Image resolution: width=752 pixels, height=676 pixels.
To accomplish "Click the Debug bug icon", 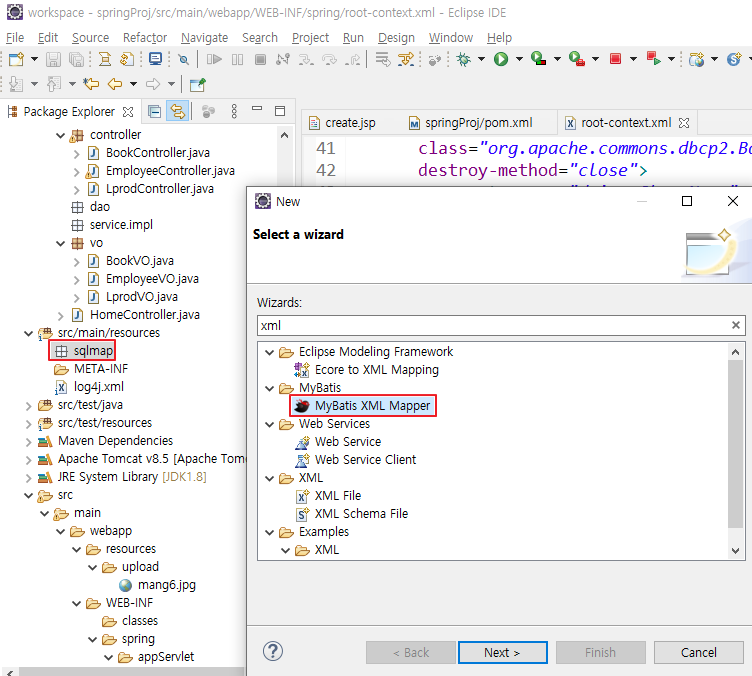I will pos(463,59).
